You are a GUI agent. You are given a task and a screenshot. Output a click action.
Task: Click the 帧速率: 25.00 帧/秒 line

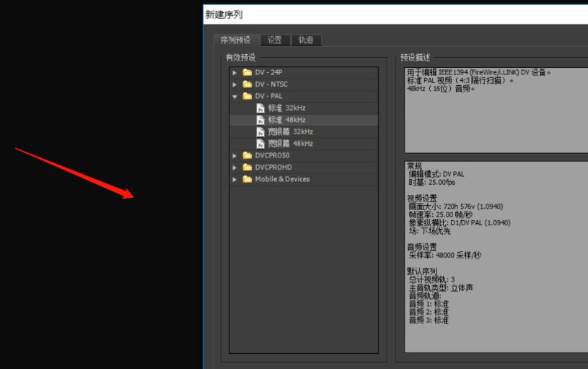[x=441, y=214]
